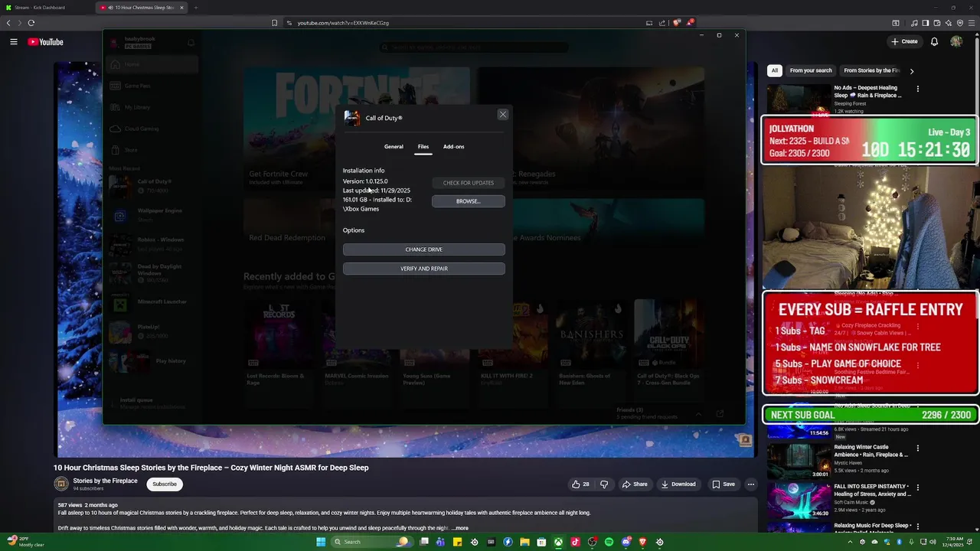980x551 pixels.
Task: Open the Brave Wallet icon
Action: click(x=936, y=23)
